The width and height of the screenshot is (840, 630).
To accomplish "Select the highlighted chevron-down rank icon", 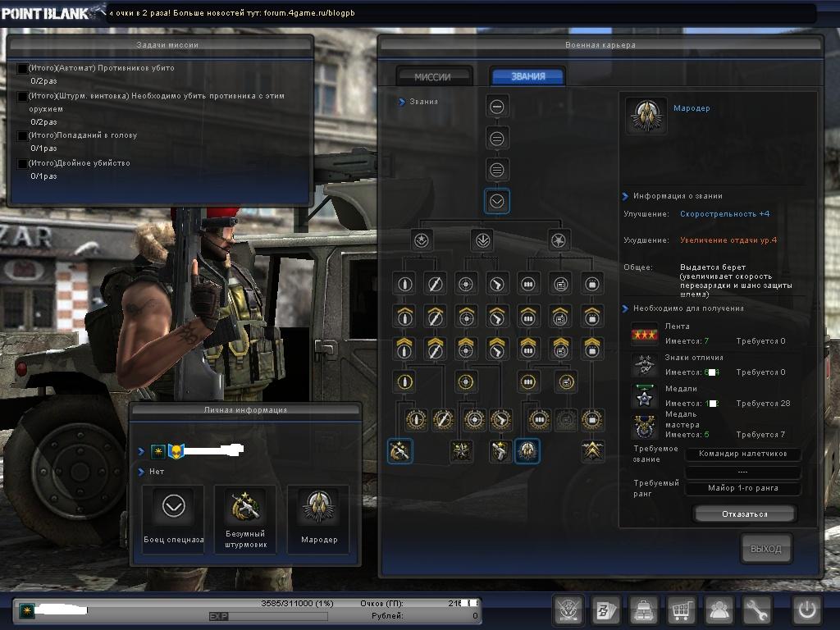I will [x=496, y=202].
